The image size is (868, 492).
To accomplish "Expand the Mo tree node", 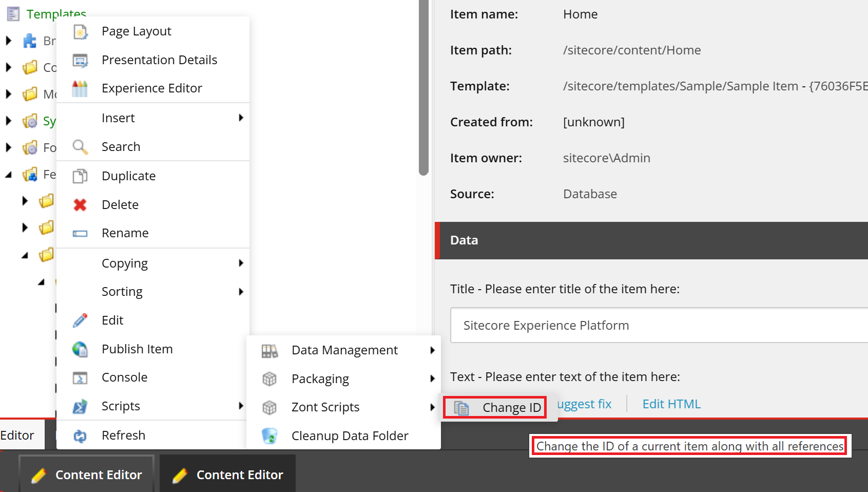I will click(8, 94).
